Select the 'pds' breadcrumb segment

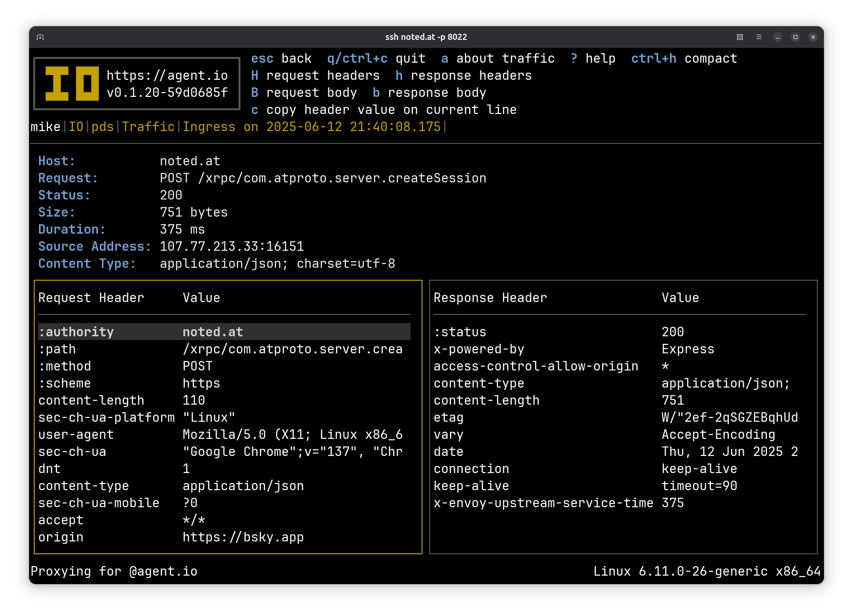point(103,127)
